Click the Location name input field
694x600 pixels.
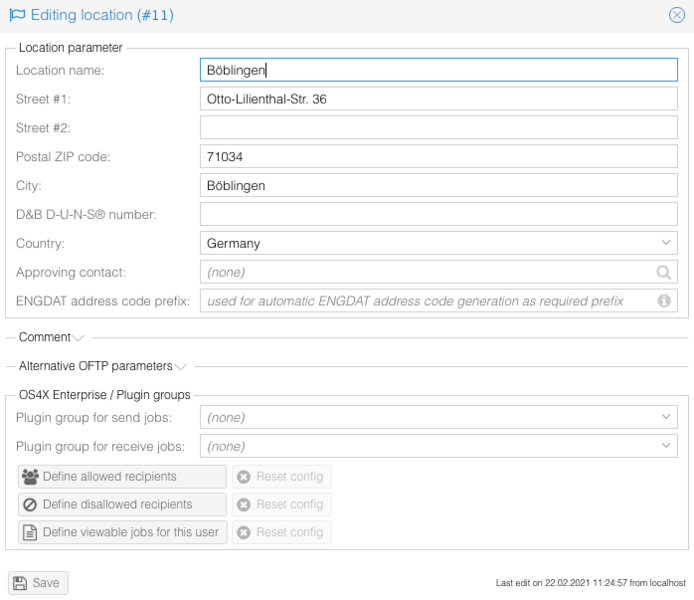click(438, 70)
